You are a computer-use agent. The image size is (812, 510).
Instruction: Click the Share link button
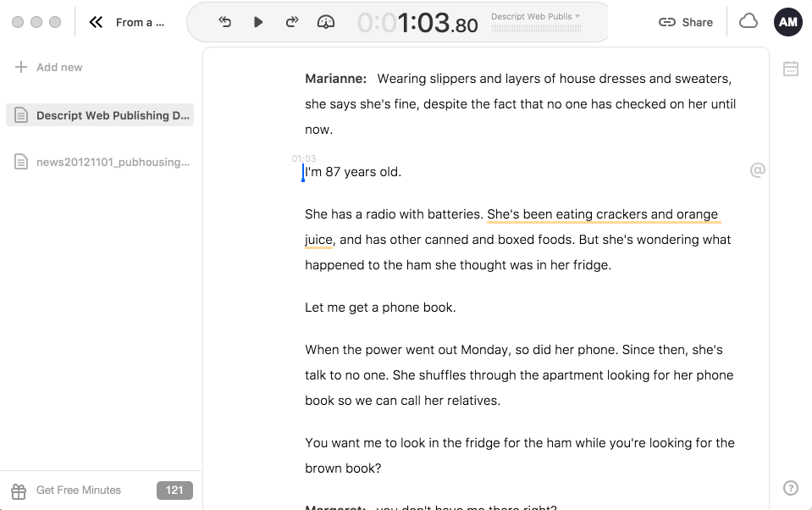(686, 22)
